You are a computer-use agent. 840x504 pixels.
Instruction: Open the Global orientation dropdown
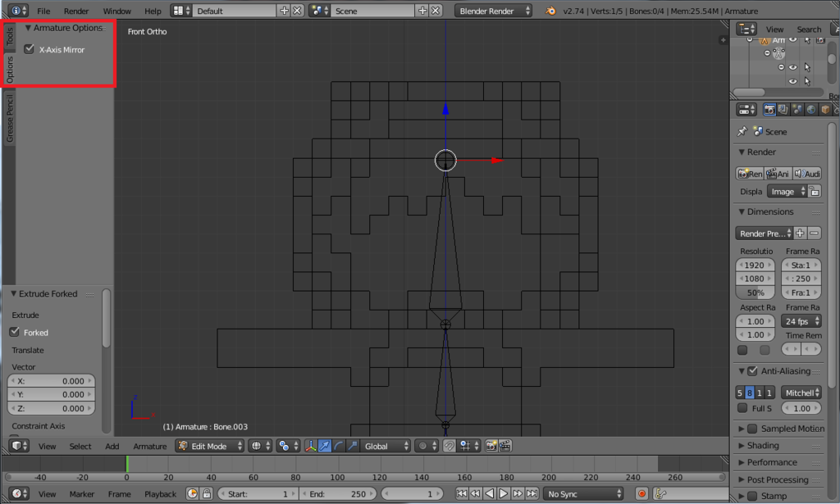click(385, 446)
